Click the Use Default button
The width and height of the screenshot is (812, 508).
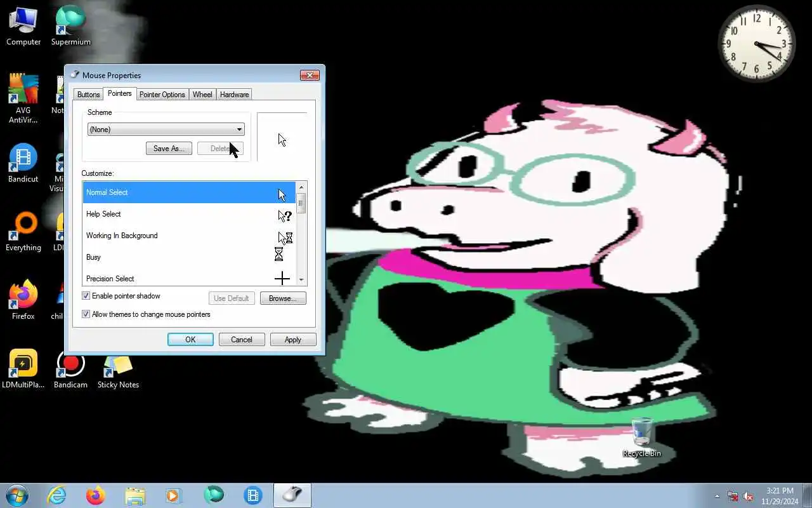point(232,298)
